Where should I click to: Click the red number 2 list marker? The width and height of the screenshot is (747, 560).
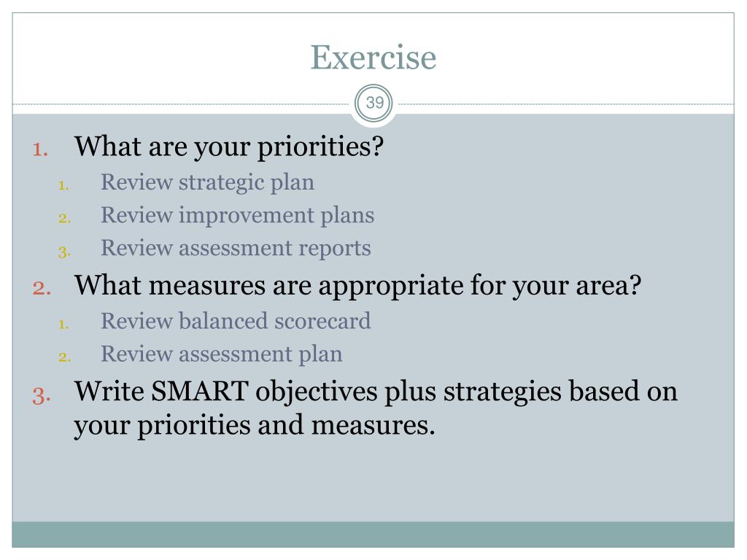pyautogui.click(x=42, y=289)
